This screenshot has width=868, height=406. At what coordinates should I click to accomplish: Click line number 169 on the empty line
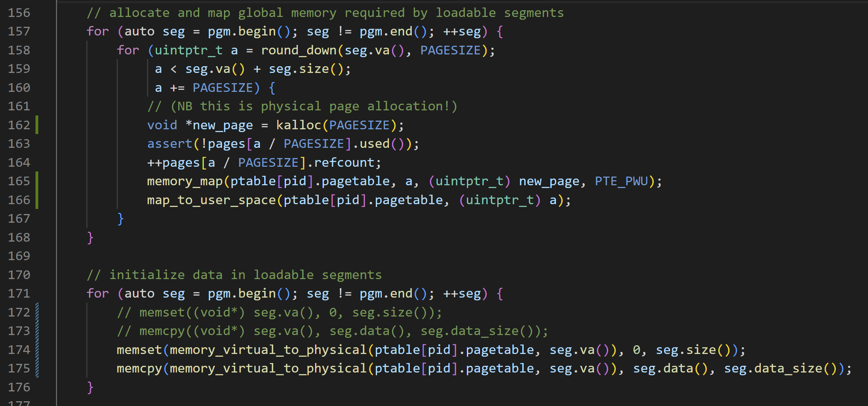[x=19, y=256]
